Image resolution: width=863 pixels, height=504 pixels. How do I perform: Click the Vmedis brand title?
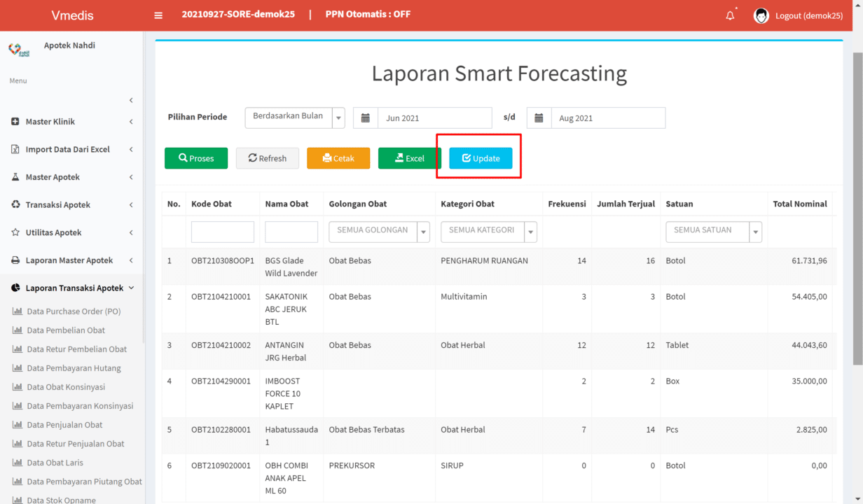coord(72,15)
